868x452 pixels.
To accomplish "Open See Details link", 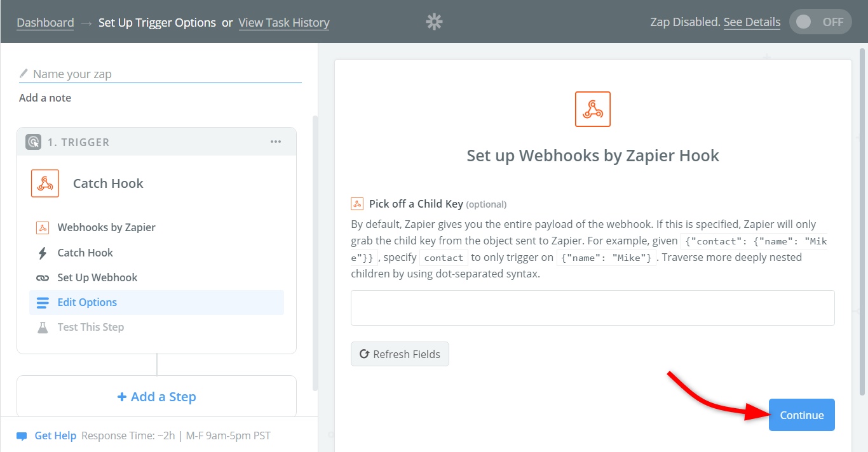I will click(x=752, y=22).
